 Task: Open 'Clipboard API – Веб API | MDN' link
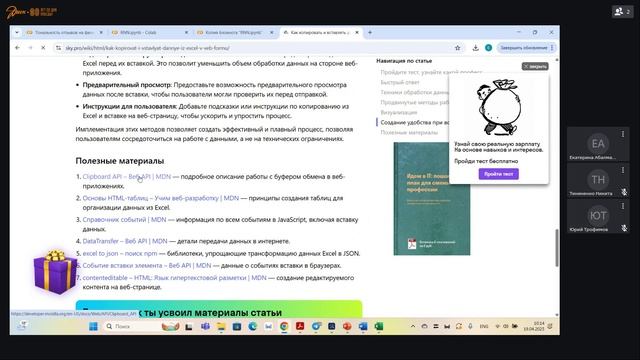(x=127, y=176)
